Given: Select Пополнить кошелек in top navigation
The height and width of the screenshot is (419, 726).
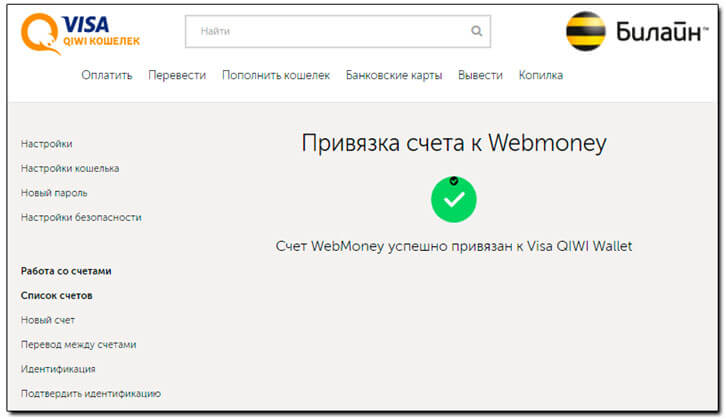Looking at the screenshot, I should 276,75.
